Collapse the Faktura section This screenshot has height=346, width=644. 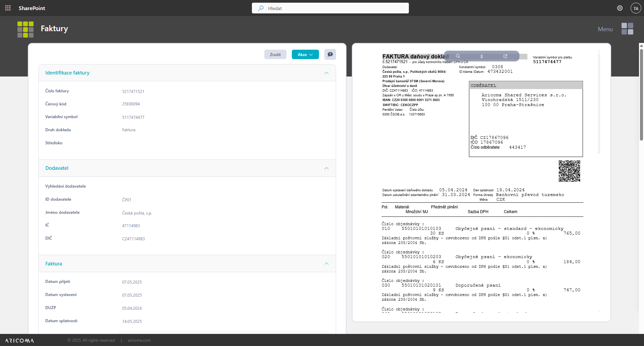326,264
